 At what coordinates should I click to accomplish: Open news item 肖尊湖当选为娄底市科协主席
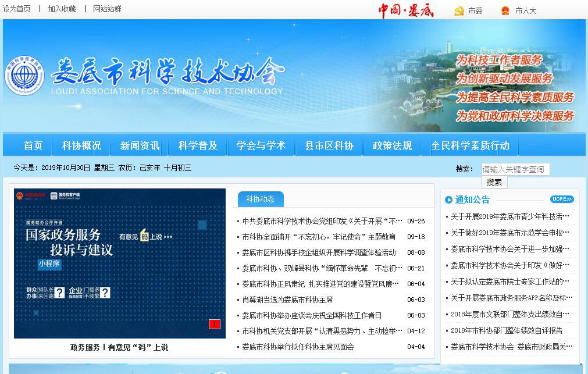(x=287, y=300)
